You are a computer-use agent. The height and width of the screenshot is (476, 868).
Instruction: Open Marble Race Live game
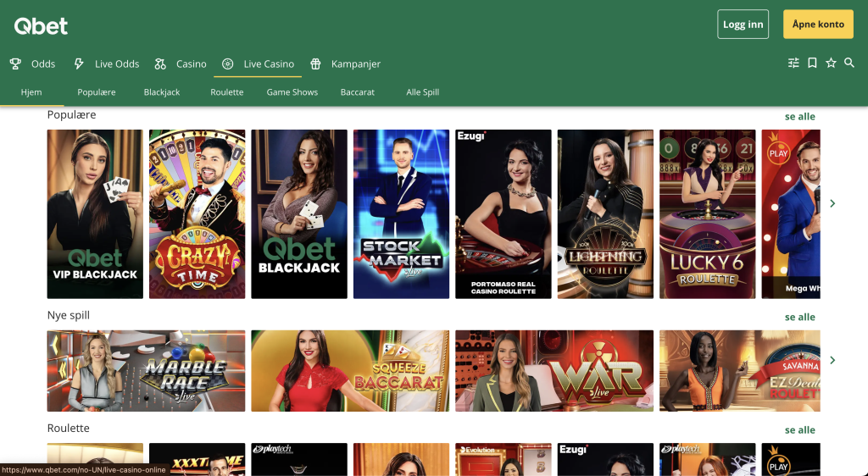coord(146,371)
